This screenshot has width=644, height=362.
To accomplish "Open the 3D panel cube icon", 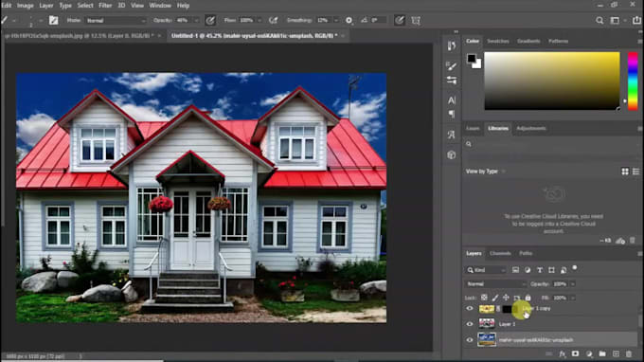I will click(452, 154).
